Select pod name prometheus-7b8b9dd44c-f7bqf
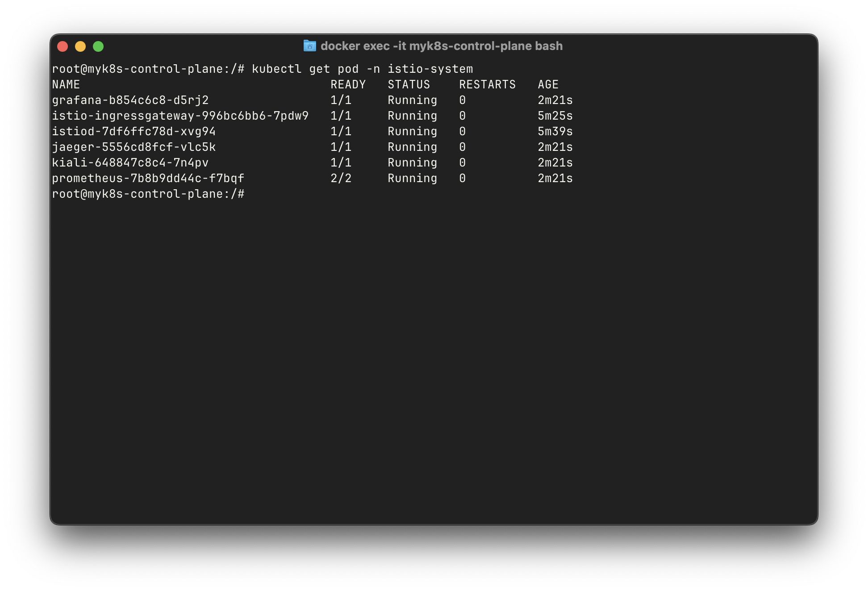 (148, 179)
